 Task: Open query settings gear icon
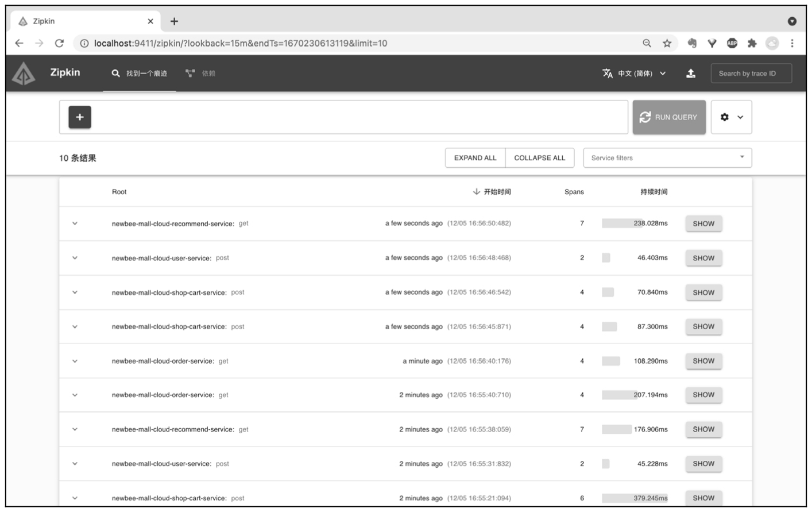[x=725, y=117]
